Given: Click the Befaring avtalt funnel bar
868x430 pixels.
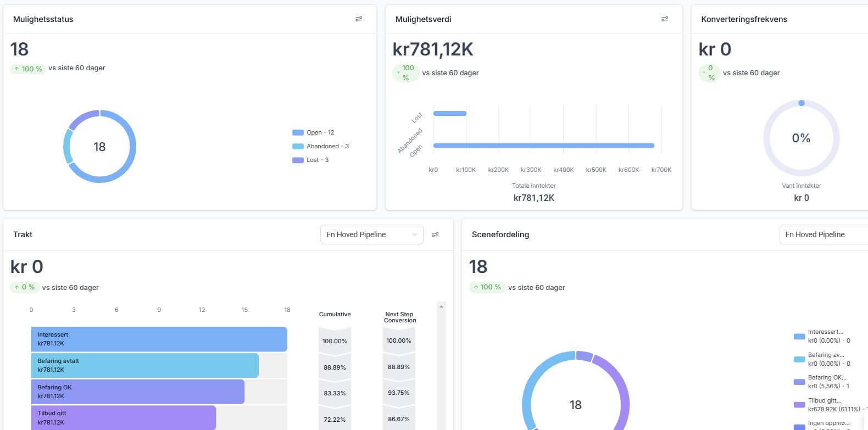Looking at the screenshot, I should 145,365.
